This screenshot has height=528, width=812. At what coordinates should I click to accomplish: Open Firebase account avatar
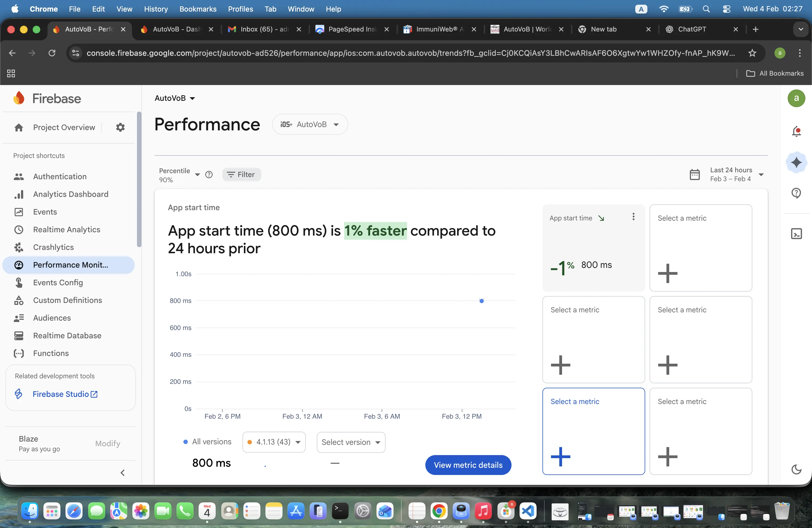(796, 98)
